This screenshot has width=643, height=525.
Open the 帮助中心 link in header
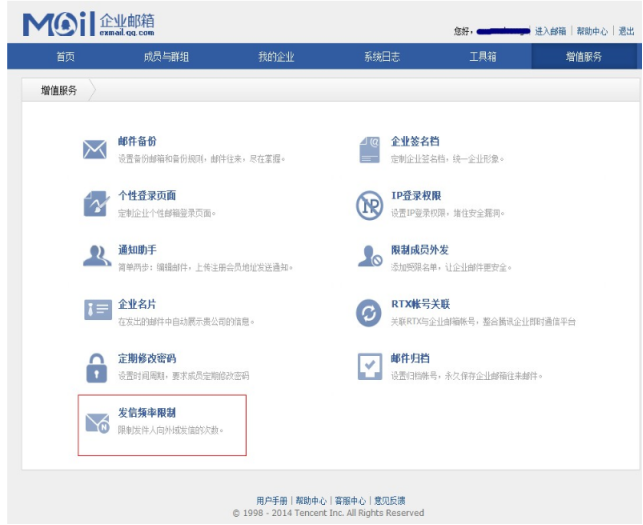point(592,31)
